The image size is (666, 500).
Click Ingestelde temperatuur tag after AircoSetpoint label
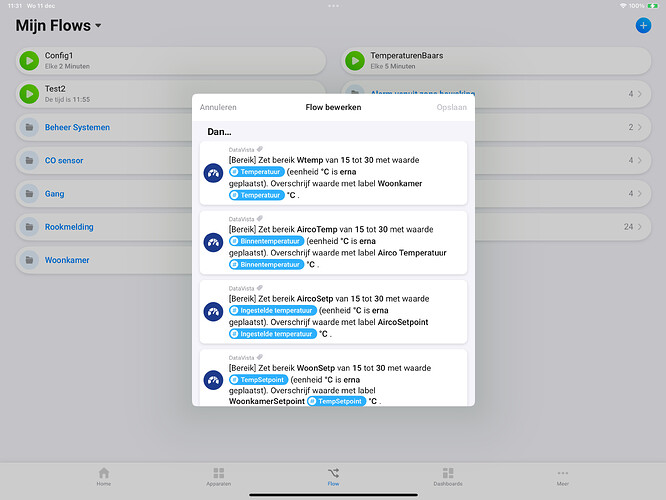coord(273,334)
